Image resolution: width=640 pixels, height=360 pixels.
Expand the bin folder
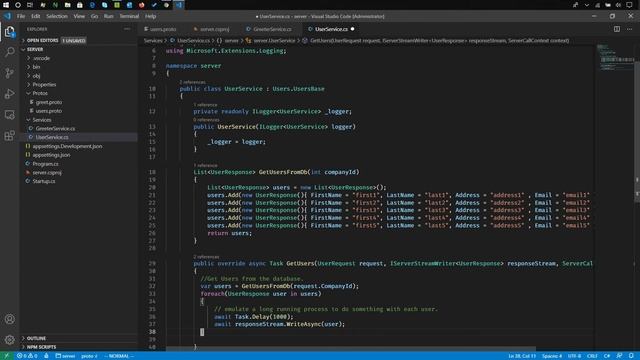(36, 67)
